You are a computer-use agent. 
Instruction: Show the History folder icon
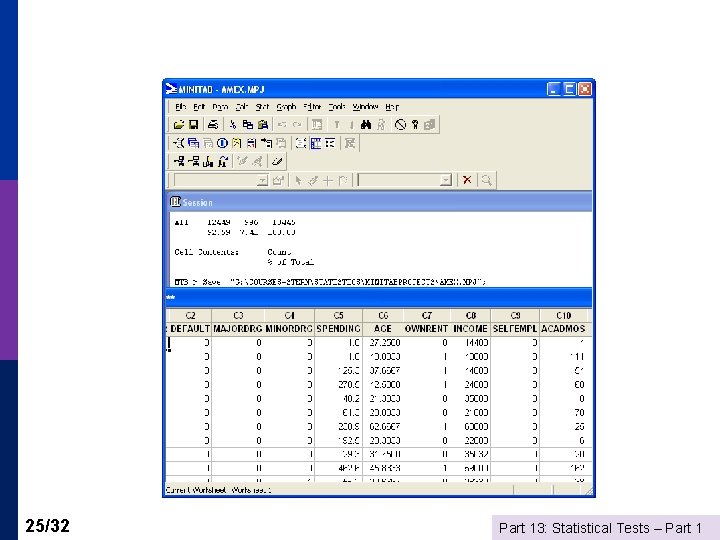coord(236,143)
